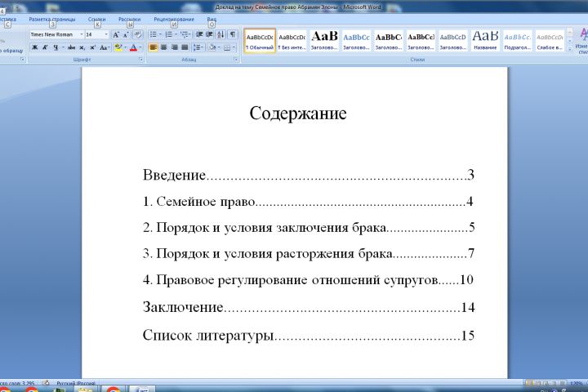
Task: Apply Подзаголовок style
Action: (x=518, y=41)
